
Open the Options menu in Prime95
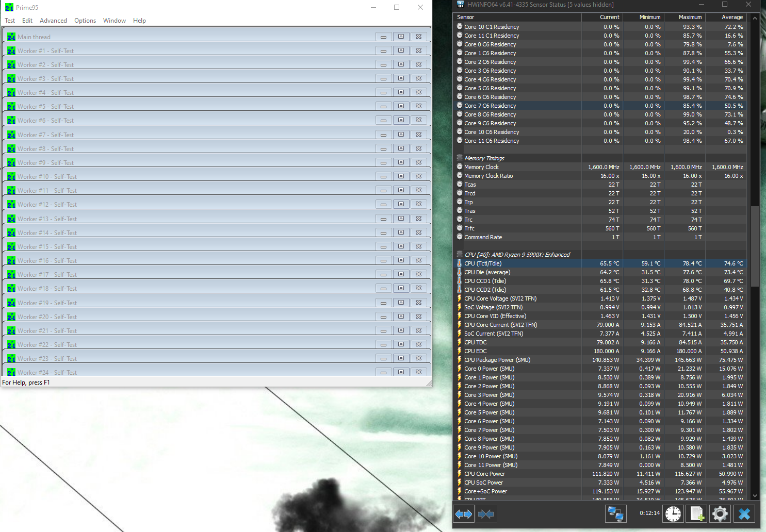[x=85, y=21]
